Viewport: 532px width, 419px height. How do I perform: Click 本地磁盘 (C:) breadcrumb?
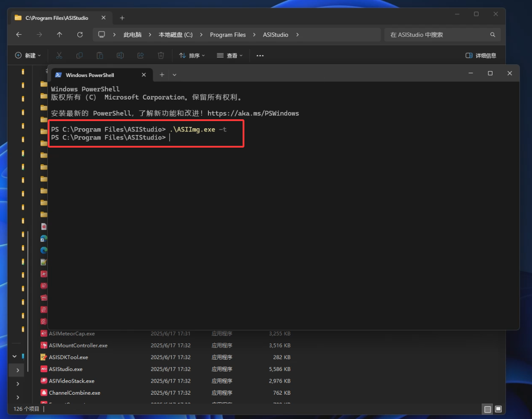(176, 35)
